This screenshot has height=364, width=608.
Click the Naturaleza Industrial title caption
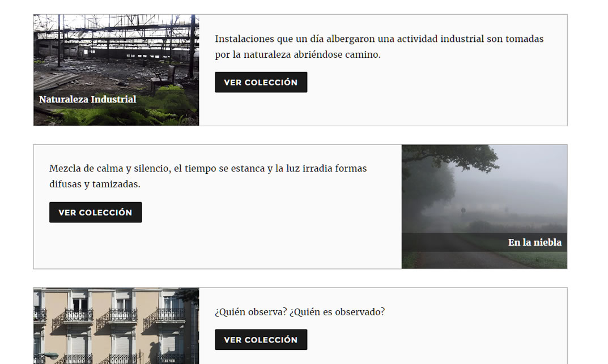click(x=88, y=100)
